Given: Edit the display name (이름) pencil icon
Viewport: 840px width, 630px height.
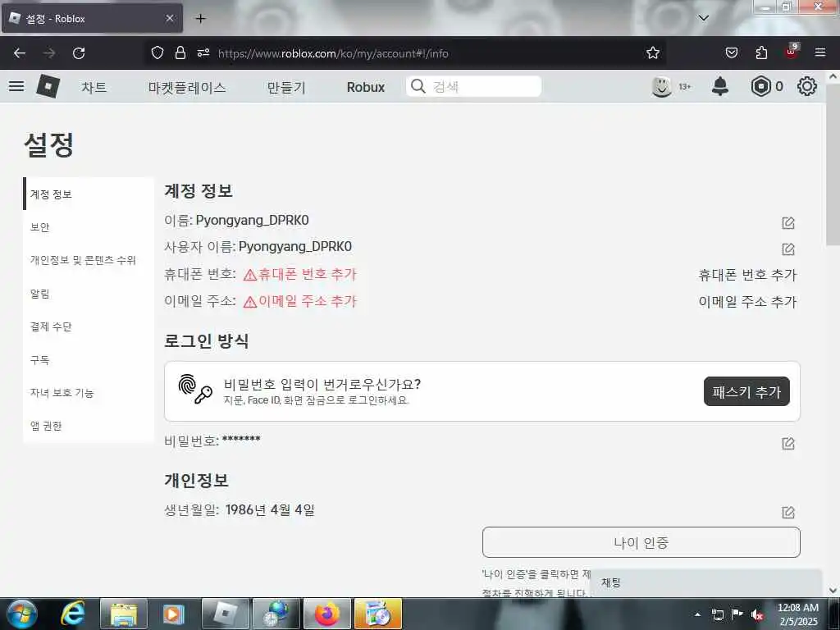Looking at the screenshot, I should (788, 223).
